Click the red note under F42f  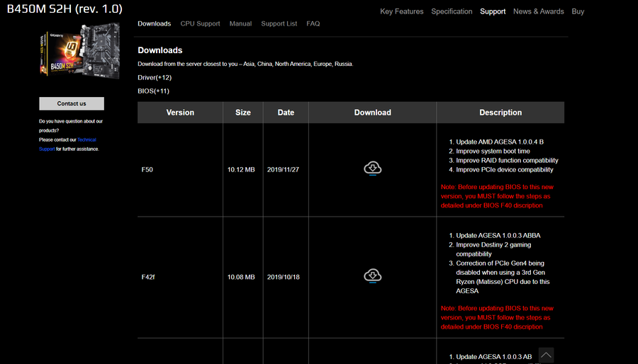pyautogui.click(x=497, y=318)
